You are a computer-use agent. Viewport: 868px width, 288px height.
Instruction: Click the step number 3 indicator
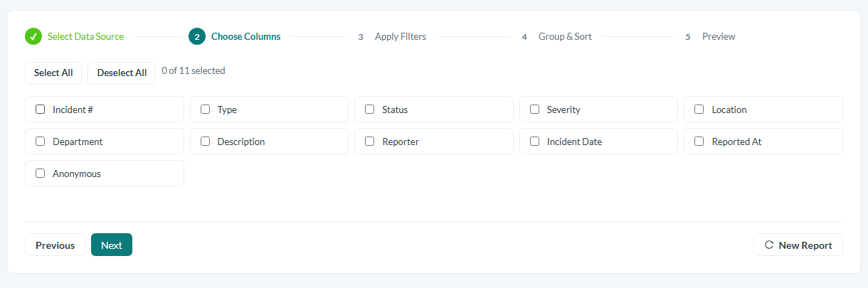pos(361,36)
